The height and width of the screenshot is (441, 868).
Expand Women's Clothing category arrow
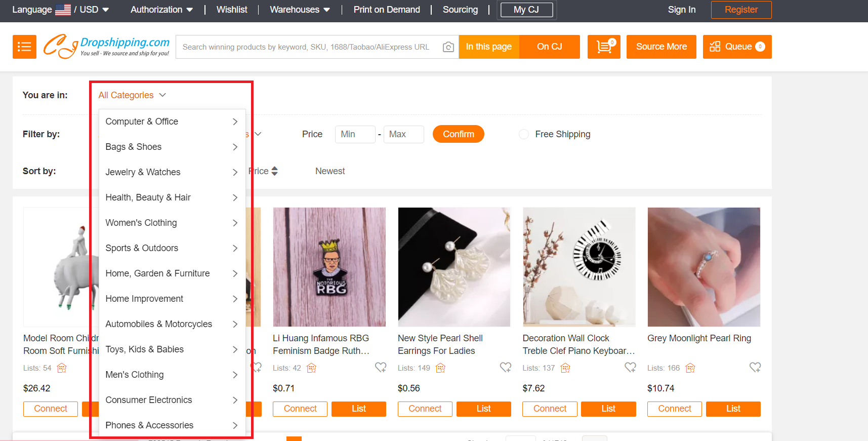click(235, 223)
